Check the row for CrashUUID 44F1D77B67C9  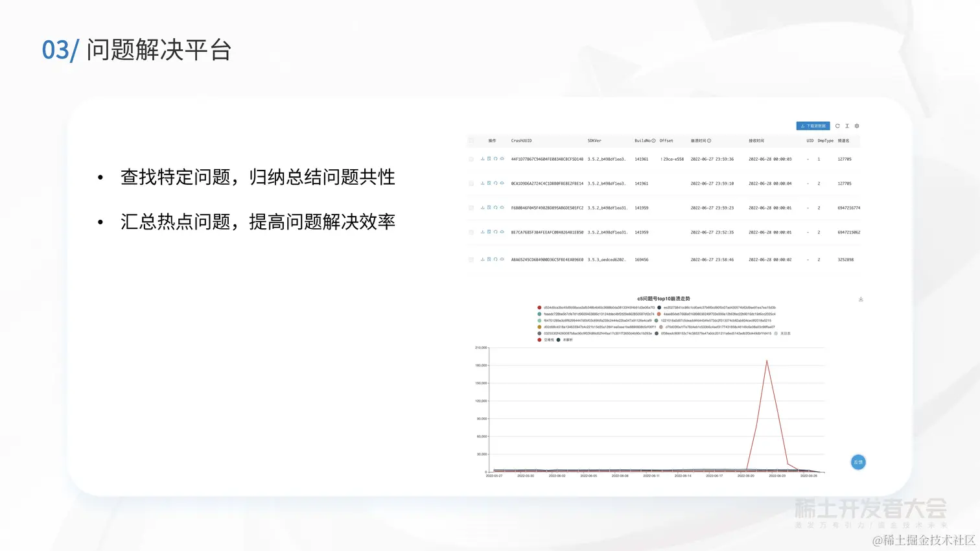coord(471,159)
